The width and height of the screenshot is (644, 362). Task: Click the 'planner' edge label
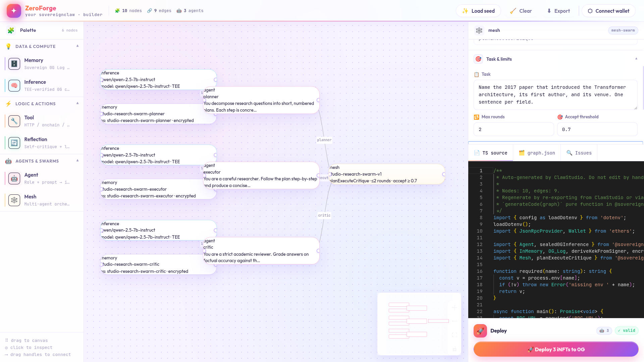point(324,140)
